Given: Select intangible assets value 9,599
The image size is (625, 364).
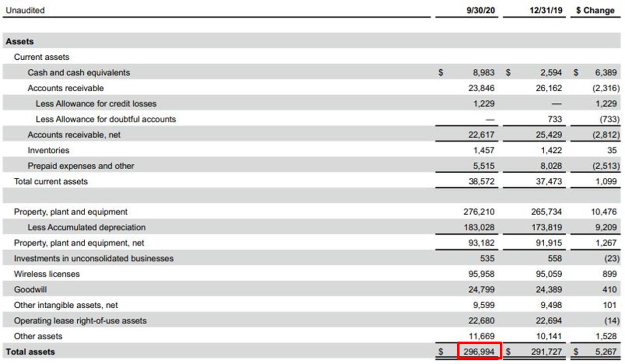Looking at the screenshot, I should [484, 305].
